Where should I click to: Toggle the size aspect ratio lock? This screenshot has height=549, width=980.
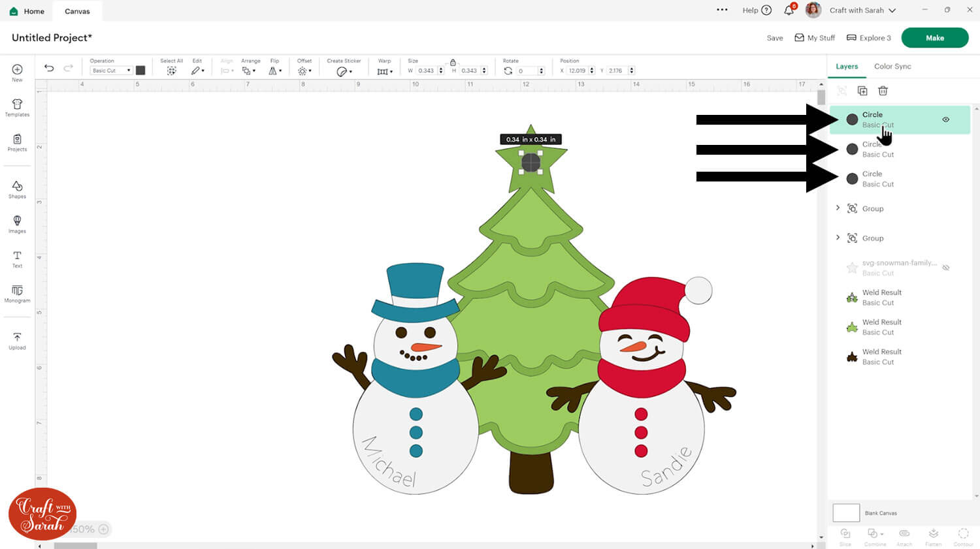[453, 62]
